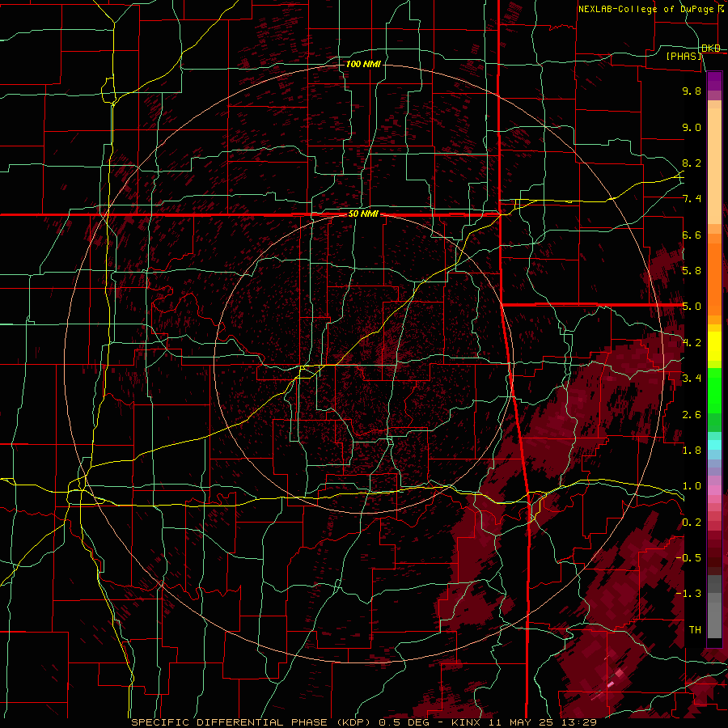Click the "SPECIFIC DIFFERENTIAL PHASE (KDP)" product title

[253, 722]
